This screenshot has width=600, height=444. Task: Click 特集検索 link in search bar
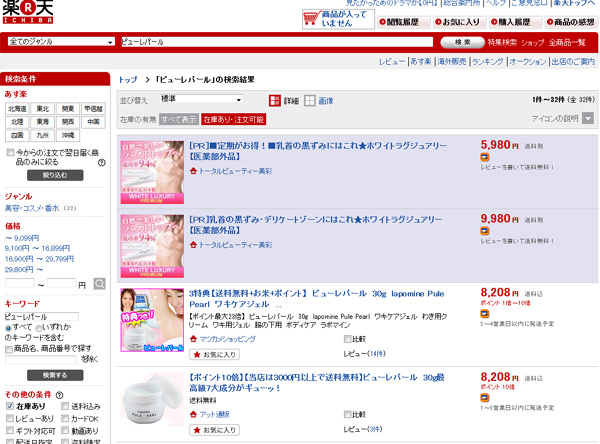pyautogui.click(x=502, y=42)
